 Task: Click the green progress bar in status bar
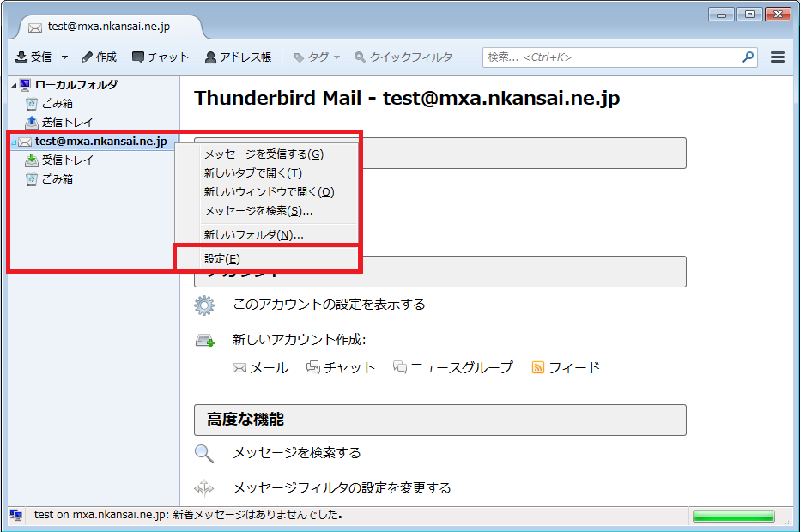pos(734,517)
